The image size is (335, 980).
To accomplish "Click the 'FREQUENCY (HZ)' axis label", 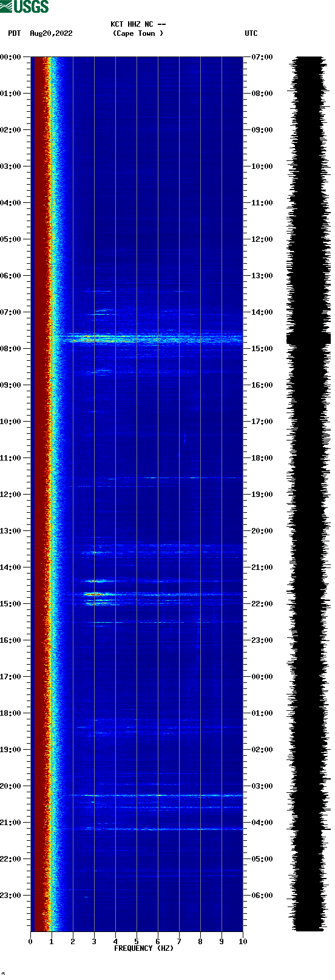I will pos(144,948).
